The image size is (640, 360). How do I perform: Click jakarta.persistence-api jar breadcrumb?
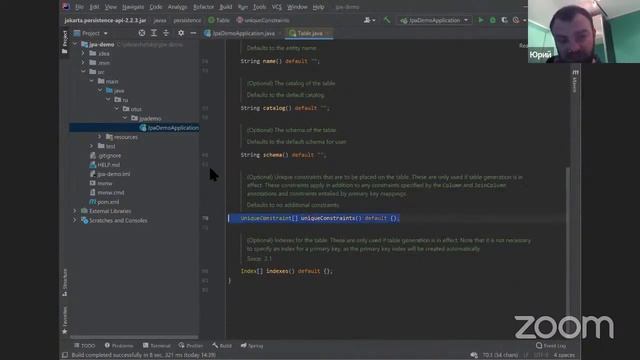tap(105, 20)
